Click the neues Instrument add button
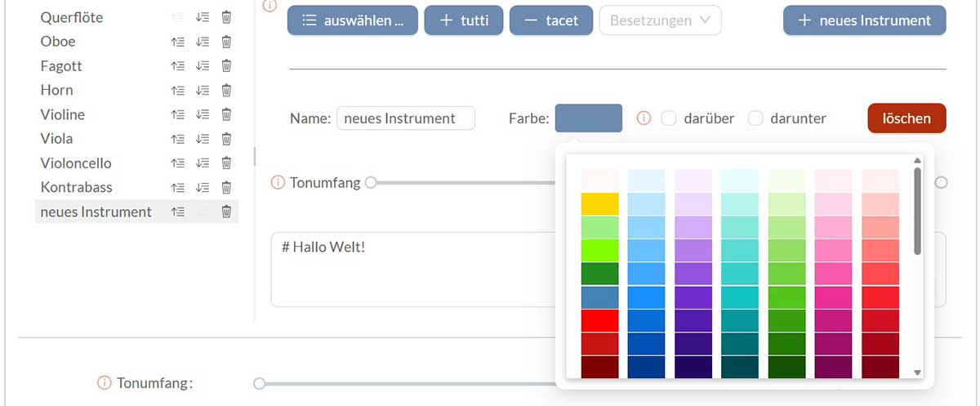This screenshot has width=980, height=406. (x=864, y=20)
